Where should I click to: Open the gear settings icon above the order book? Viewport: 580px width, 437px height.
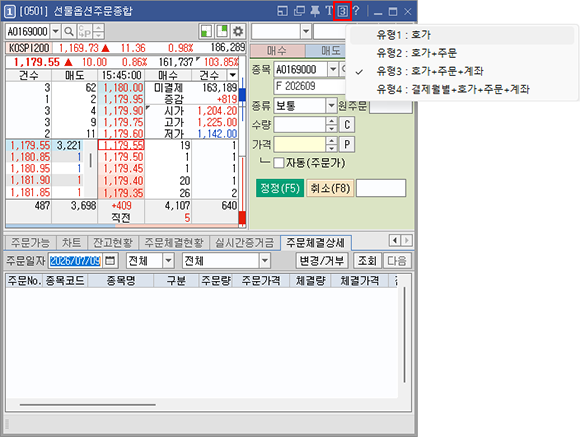[x=238, y=31]
